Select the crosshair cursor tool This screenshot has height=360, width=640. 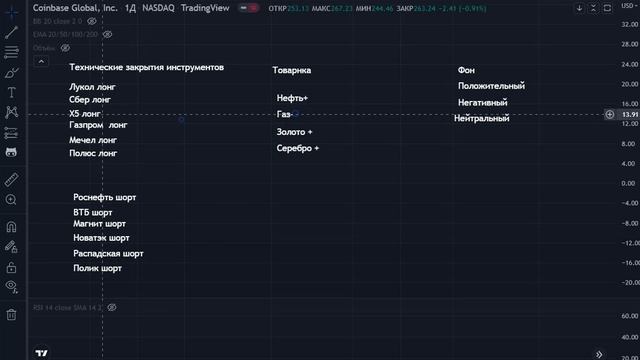click(11, 12)
